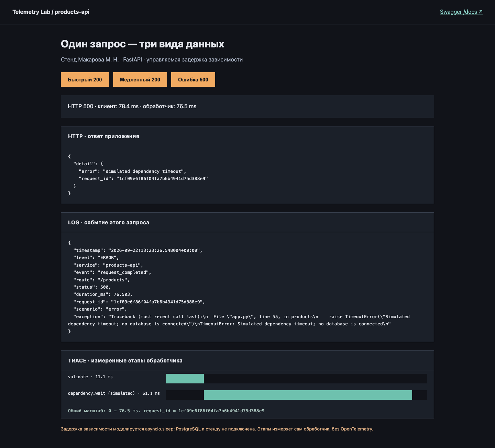Click the dependency.wait (simulated) · 61.1 ms label
This screenshot has width=495, height=448.
(114, 393)
